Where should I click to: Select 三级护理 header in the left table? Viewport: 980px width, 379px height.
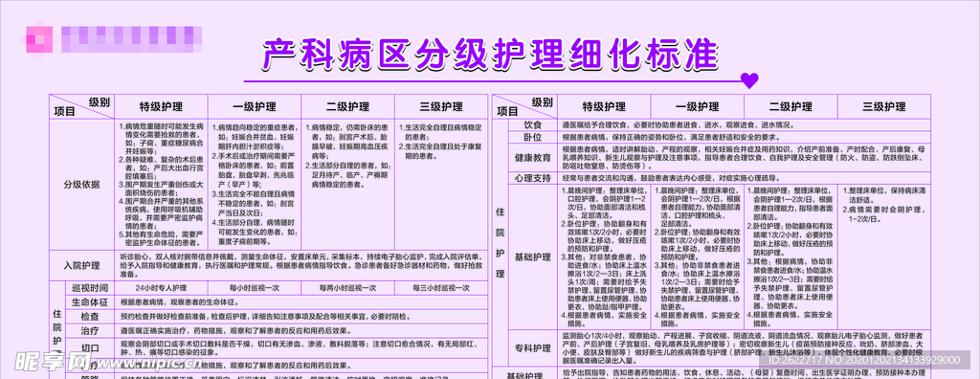click(x=440, y=107)
